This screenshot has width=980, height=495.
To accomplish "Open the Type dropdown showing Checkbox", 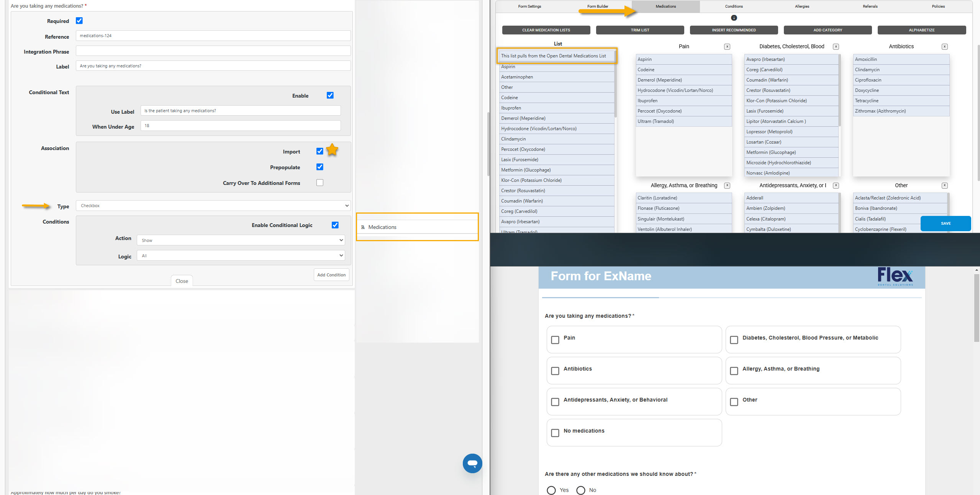I will pyautogui.click(x=213, y=206).
